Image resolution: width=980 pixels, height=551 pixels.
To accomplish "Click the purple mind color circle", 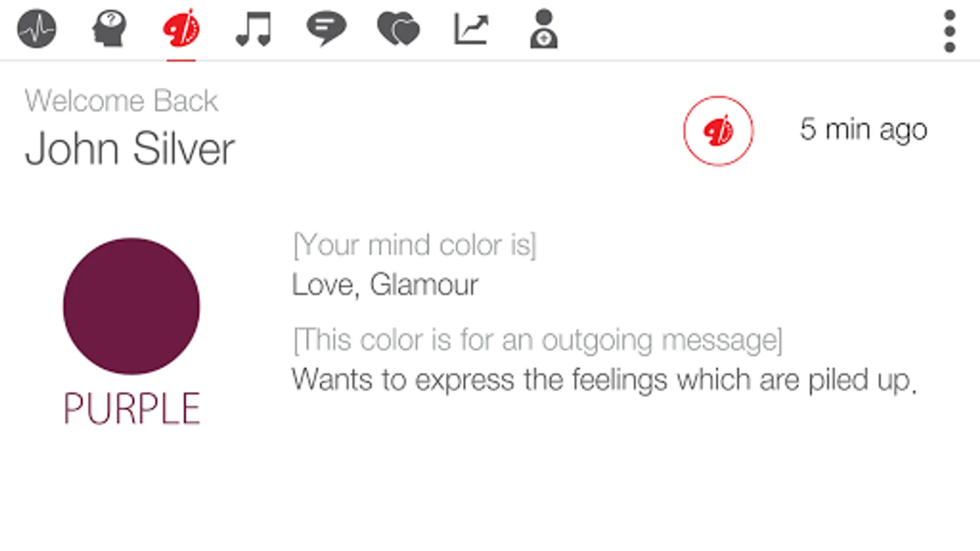I will coord(131,306).
